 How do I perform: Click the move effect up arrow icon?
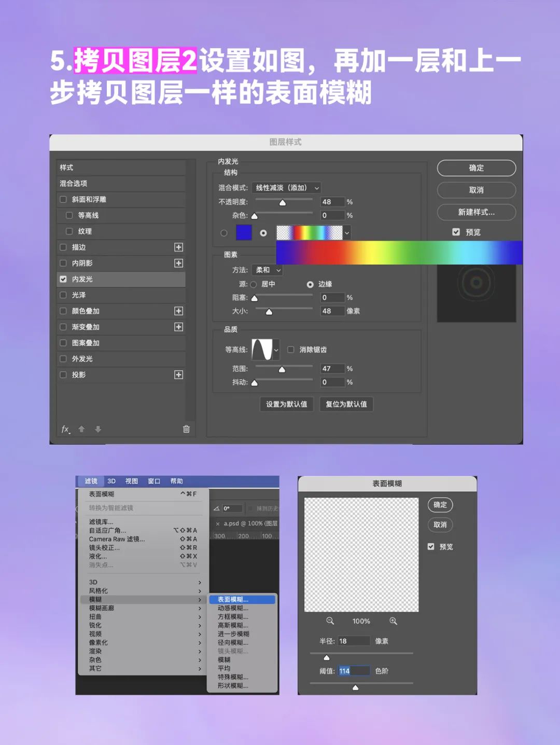pos(81,429)
